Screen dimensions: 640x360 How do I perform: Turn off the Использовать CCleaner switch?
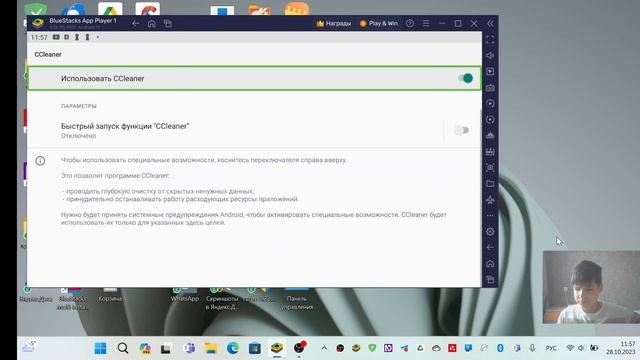465,78
